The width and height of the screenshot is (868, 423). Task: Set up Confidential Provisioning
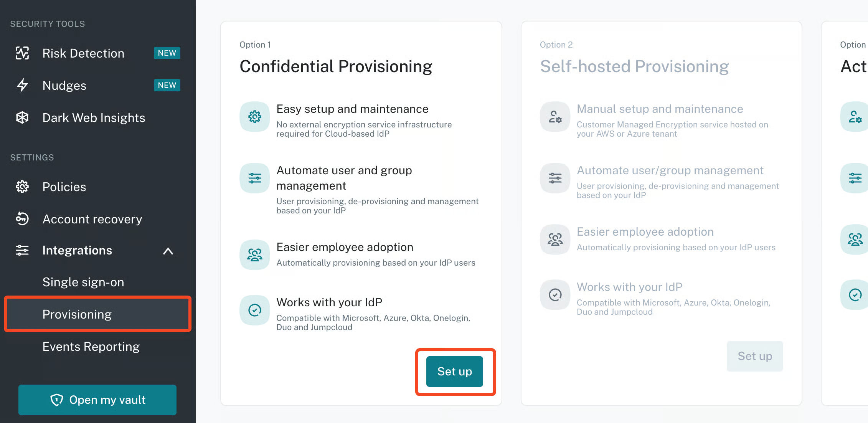455,372
